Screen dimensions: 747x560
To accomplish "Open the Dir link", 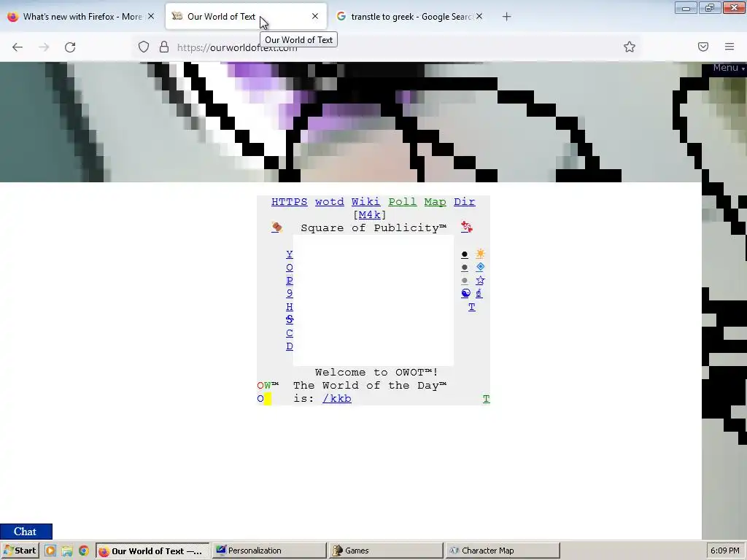I will (x=465, y=202).
